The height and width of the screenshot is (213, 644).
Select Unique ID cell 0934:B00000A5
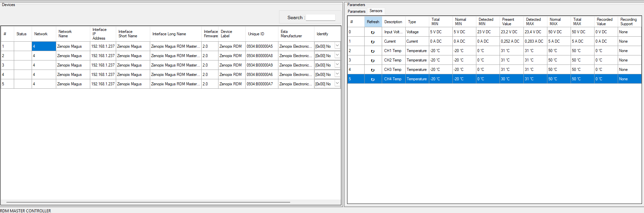[x=262, y=46]
